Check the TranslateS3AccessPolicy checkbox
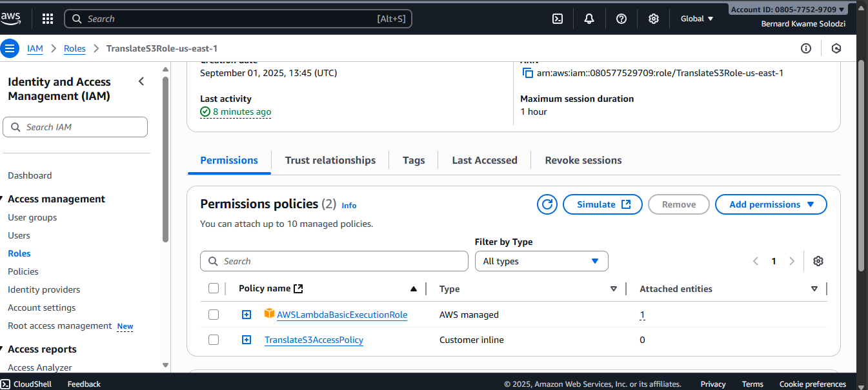868x390 pixels. tap(214, 340)
